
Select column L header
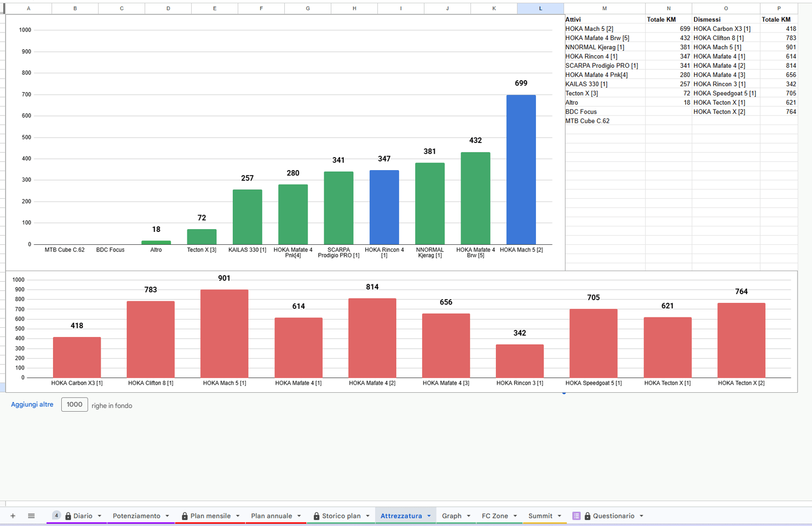pyautogui.click(x=540, y=9)
